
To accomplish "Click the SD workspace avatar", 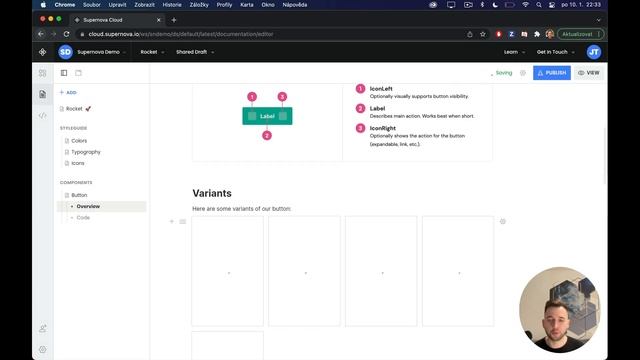I will click(x=65, y=52).
